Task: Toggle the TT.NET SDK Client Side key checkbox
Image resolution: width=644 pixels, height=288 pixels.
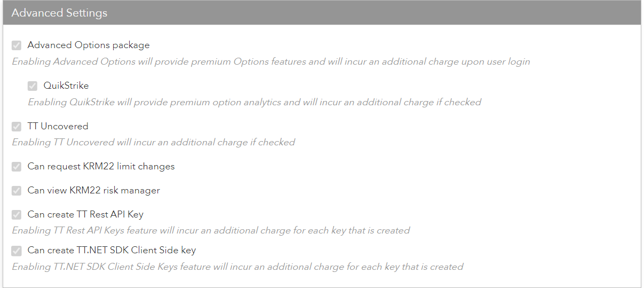Action: (x=17, y=250)
